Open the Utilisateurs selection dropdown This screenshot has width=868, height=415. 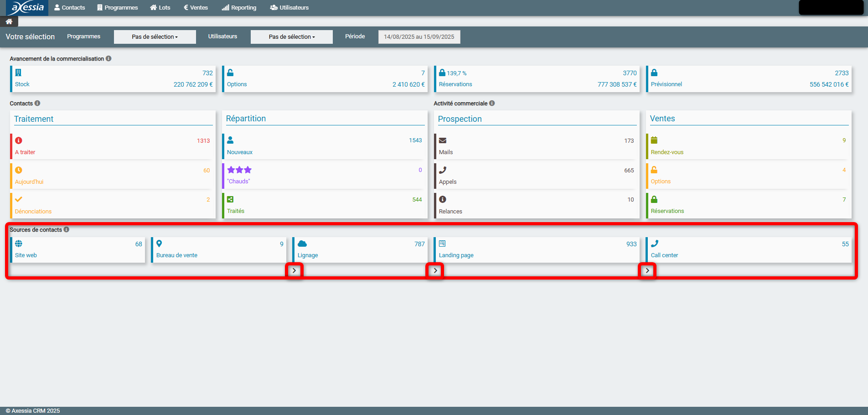pos(292,37)
